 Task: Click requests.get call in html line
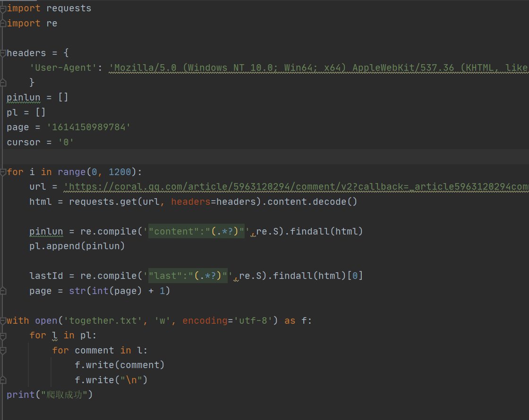[x=103, y=202]
